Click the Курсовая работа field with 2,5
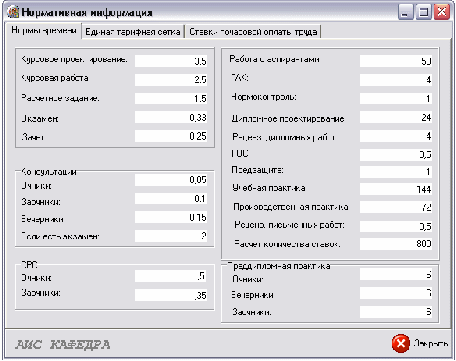This screenshot has width=456, height=361. (171, 80)
